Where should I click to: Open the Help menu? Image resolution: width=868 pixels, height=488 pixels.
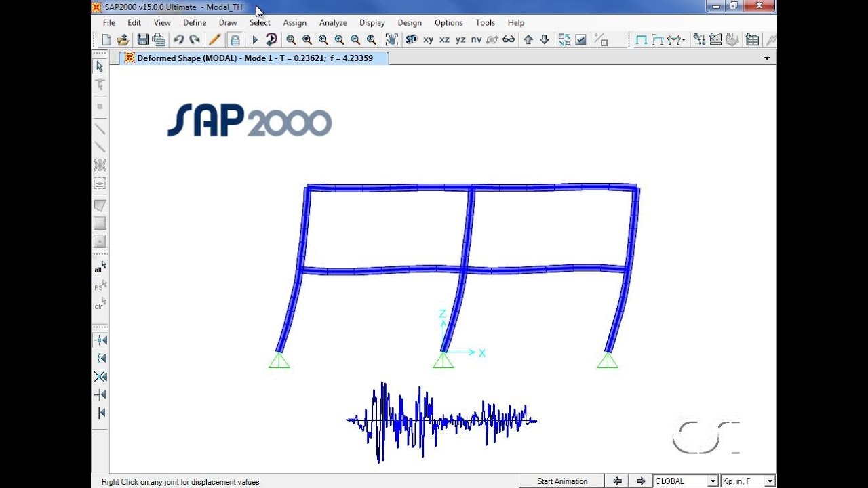[x=516, y=22]
